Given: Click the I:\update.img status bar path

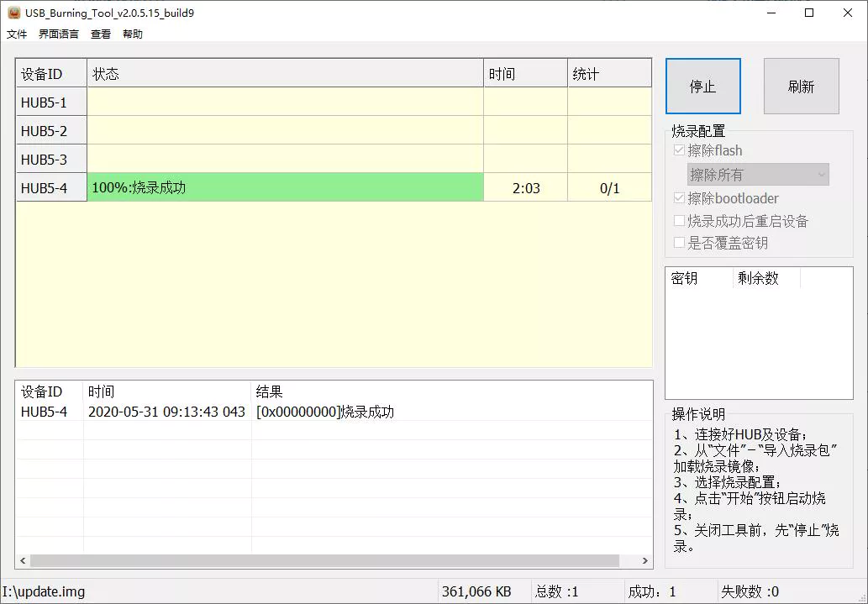Looking at the screenshot, I should (x=44, y=592).
